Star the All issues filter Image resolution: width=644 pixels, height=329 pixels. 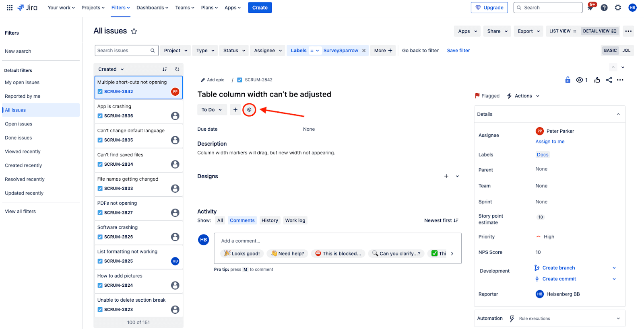pos(134,31)
